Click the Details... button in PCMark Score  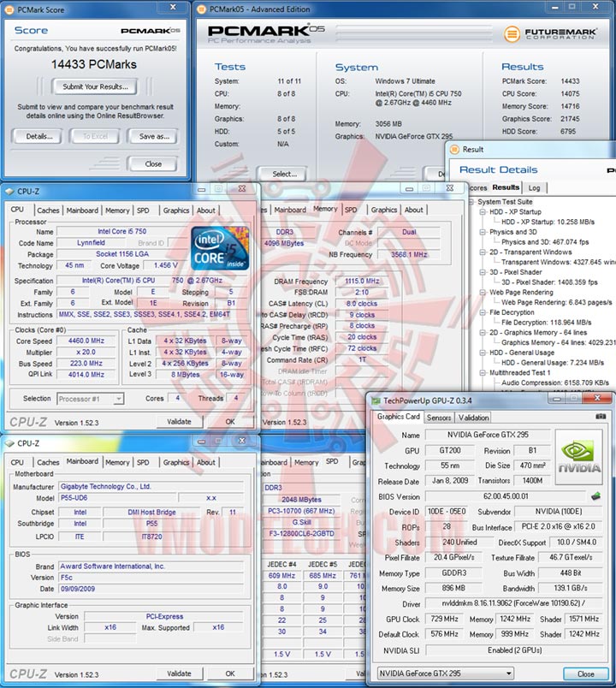click(38, 136)
